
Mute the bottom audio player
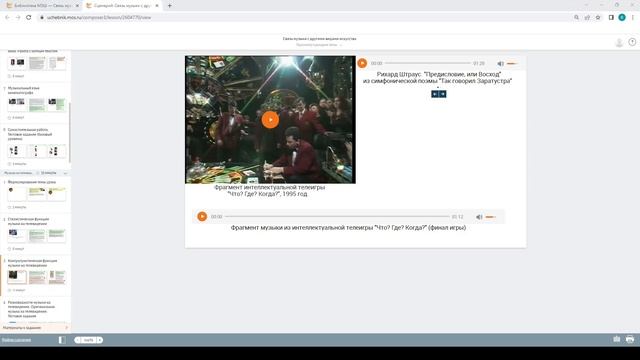(x=479, y=217)
